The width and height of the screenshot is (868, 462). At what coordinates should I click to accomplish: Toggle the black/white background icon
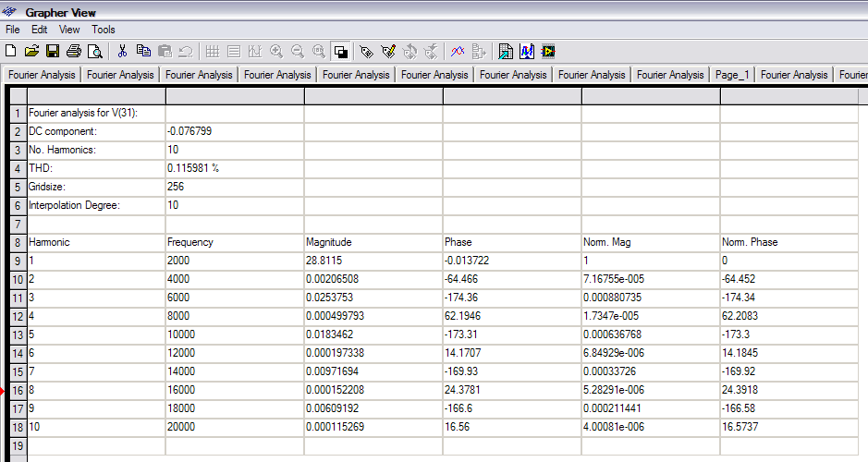pyautogui.click(x=340, y=52)
